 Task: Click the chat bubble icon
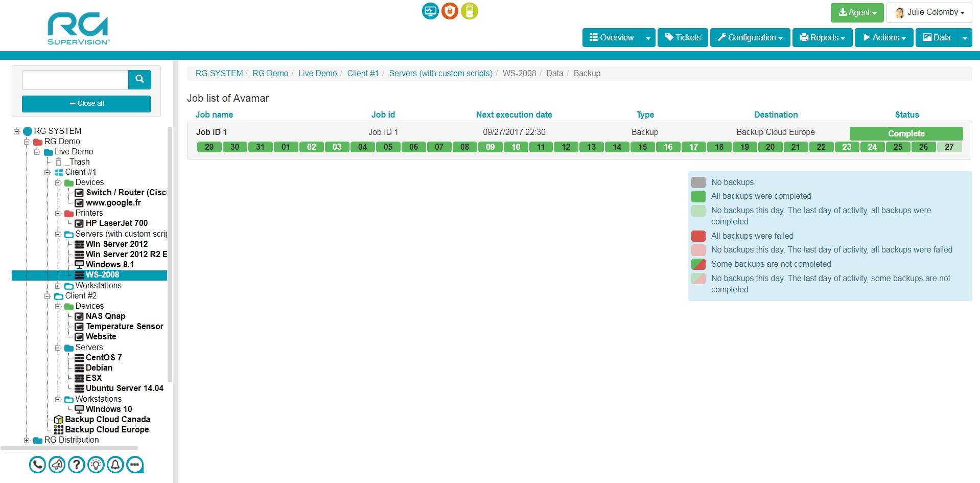pyautogui.click(x=134, y=465)
